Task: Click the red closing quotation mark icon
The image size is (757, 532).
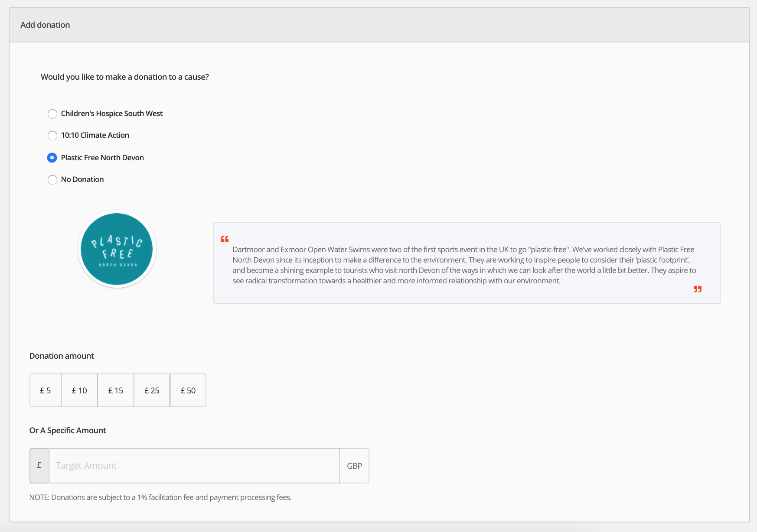Action: coord(697,289)
